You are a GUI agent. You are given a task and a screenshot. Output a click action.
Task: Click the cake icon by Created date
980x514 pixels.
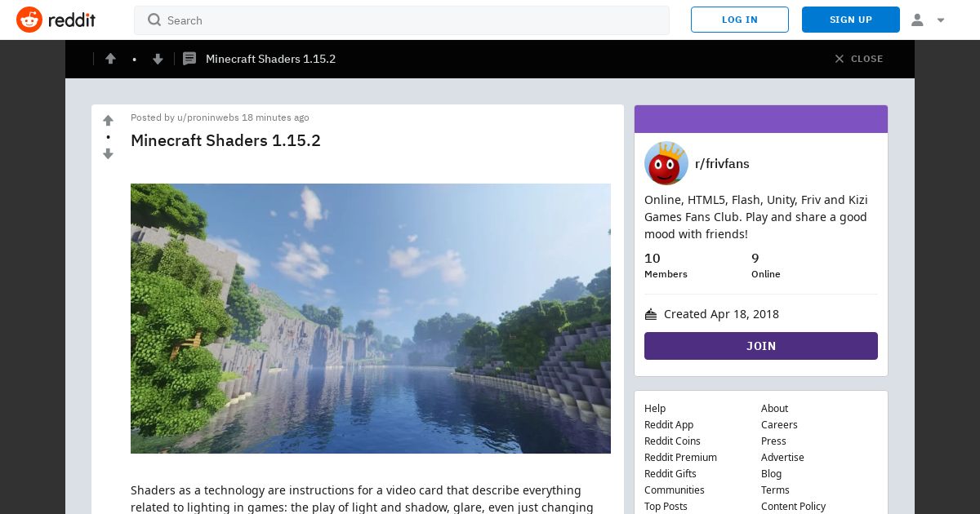(x=651, y=314)
